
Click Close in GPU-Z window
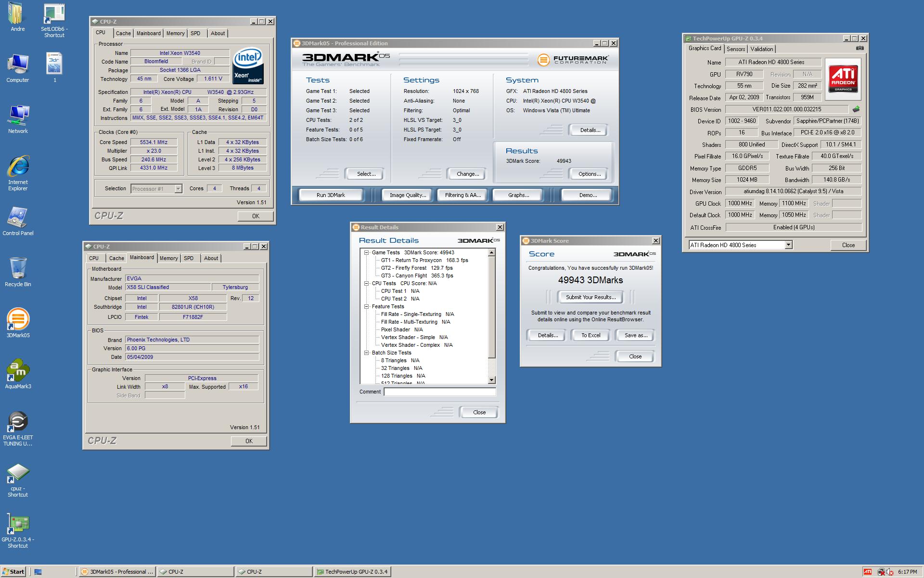[x=848, y=245]
